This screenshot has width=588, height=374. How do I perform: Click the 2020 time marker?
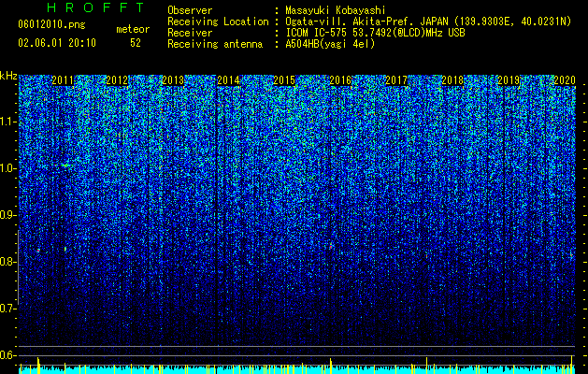564,80
